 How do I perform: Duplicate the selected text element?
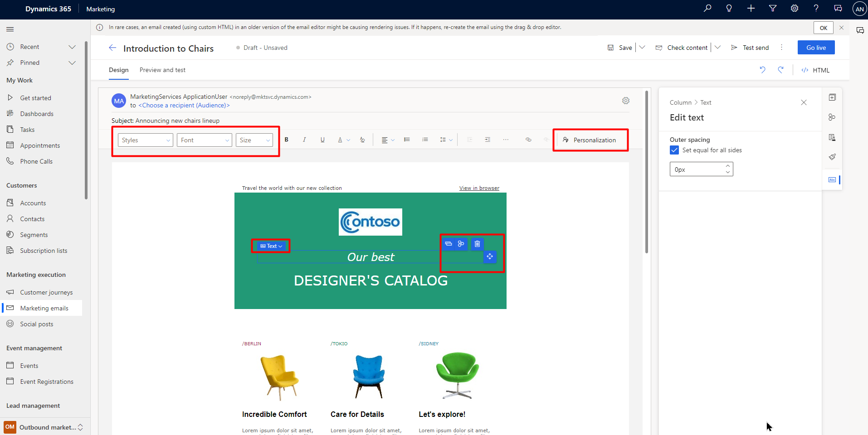tap(448, 244)
